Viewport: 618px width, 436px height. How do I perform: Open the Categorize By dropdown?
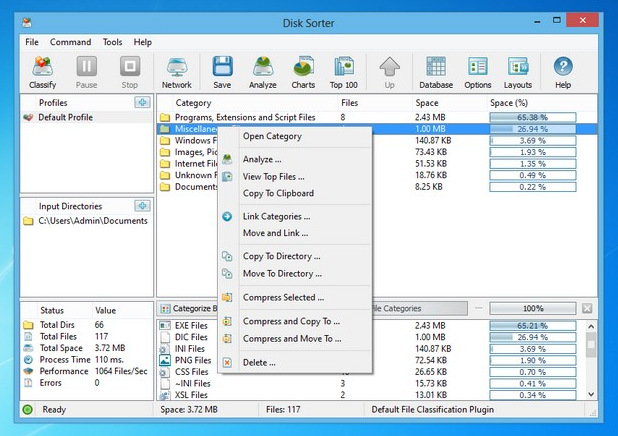[189, 309]
